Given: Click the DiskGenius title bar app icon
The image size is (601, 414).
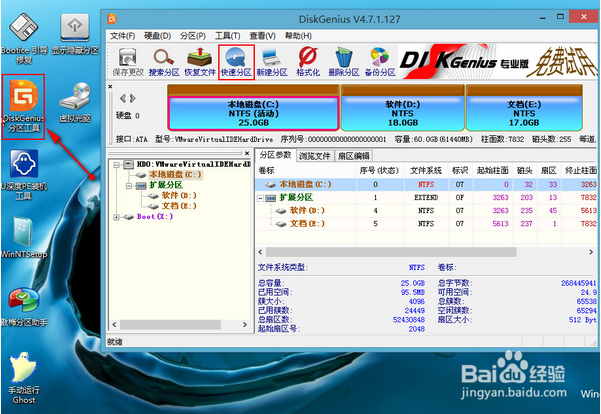Looking at the screenshot, I should (x=112, y=18).
